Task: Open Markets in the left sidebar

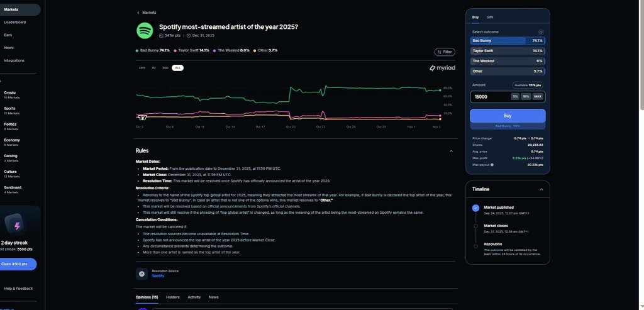Action: coord(11,9)
